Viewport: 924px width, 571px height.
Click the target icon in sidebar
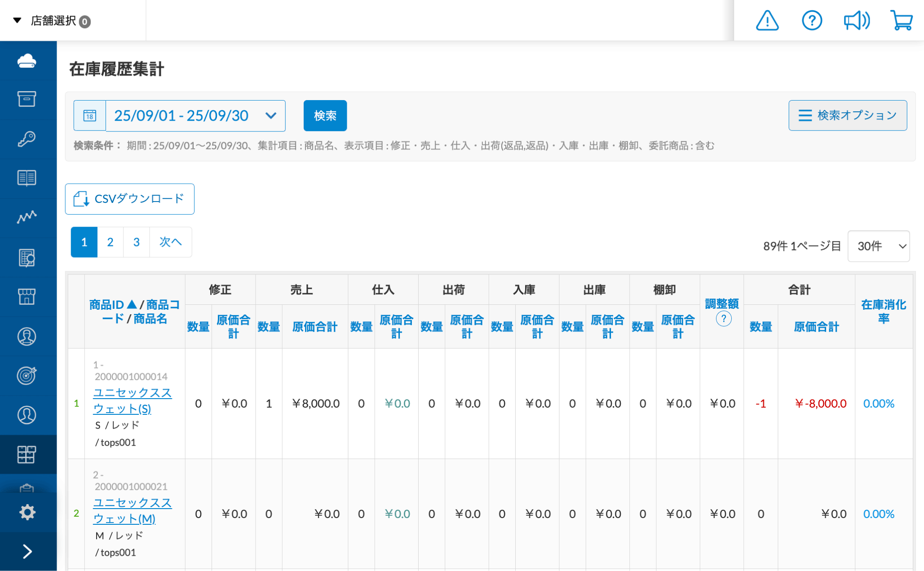pos(27,375)
